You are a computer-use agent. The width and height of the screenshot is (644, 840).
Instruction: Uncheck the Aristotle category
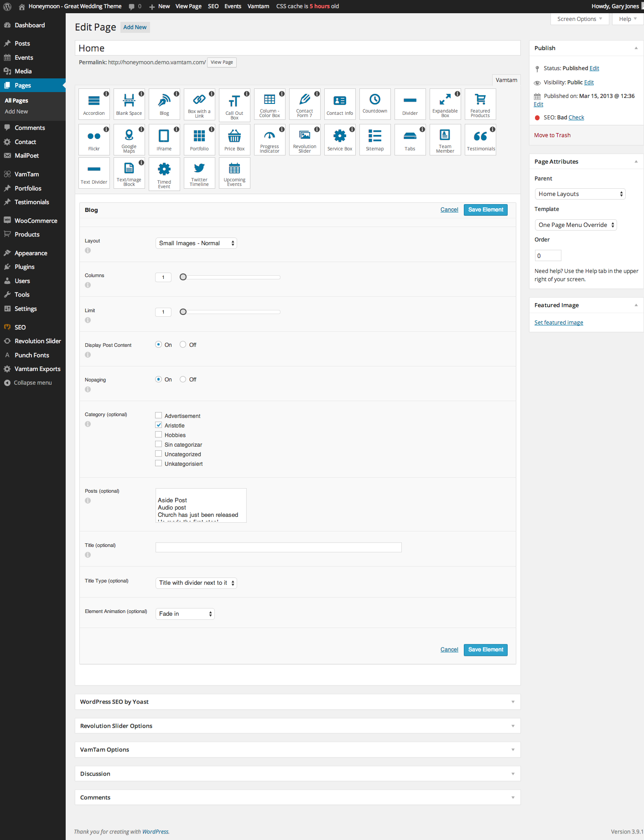pyautogui.click(x=159, y=425)
